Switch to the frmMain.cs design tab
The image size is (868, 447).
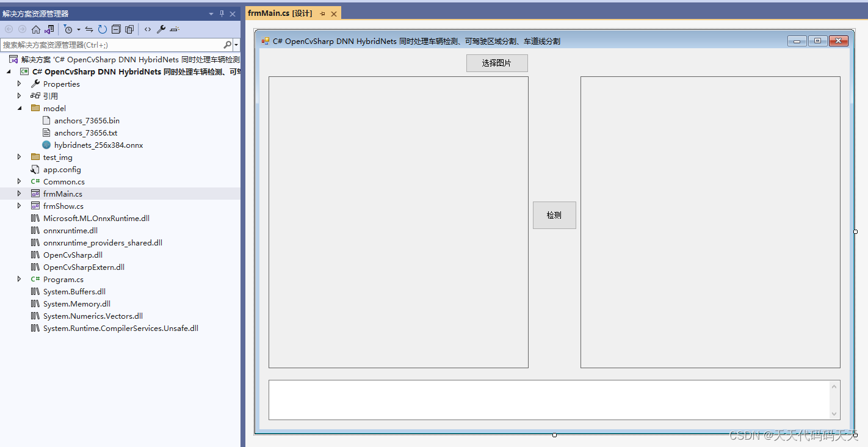click(281, 13)
